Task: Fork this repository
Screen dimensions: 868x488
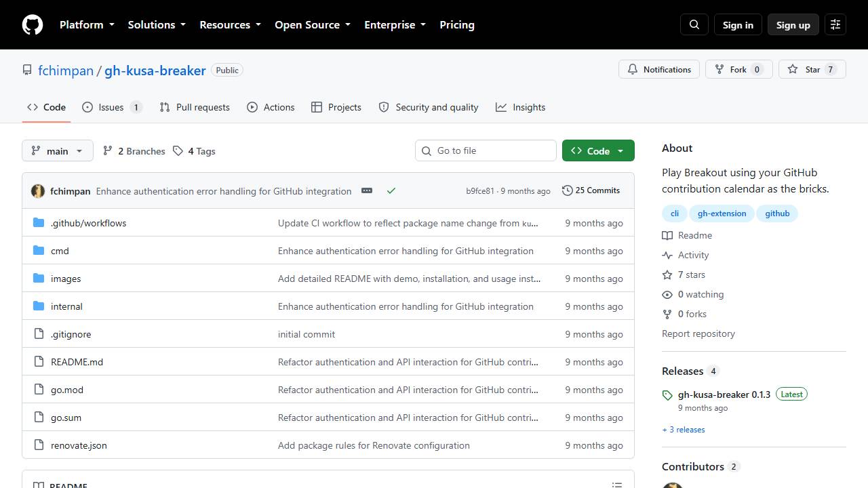Action: (739, 69)
